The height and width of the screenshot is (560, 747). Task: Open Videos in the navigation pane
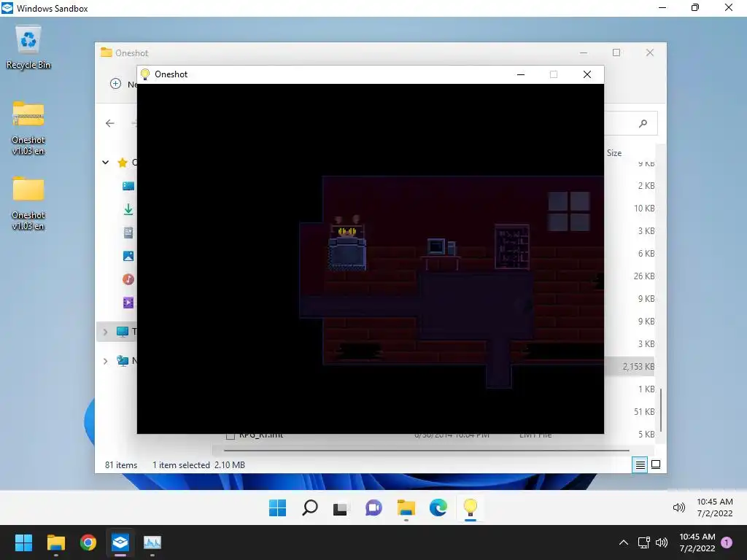(x=128, y=303)
